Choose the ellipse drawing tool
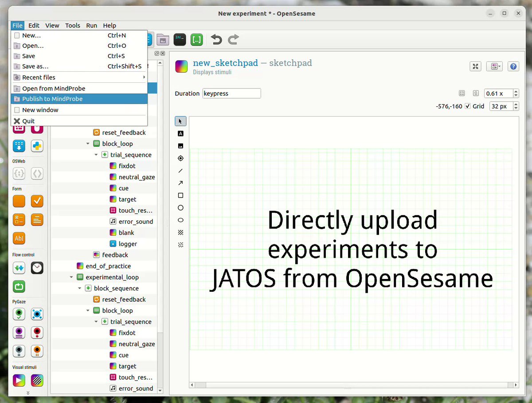Image resolution: width=532 pixels, height=403 pixels. [180, 220]
